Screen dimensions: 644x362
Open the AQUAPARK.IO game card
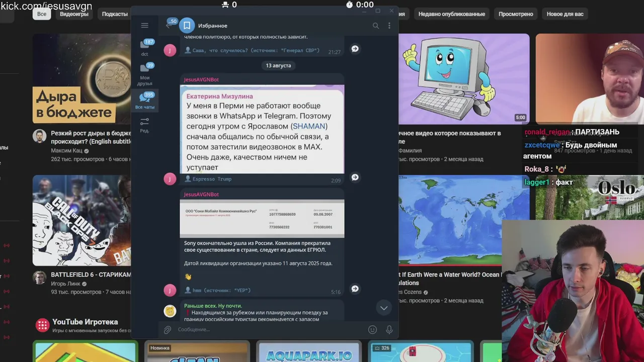[x=308, y=351]
